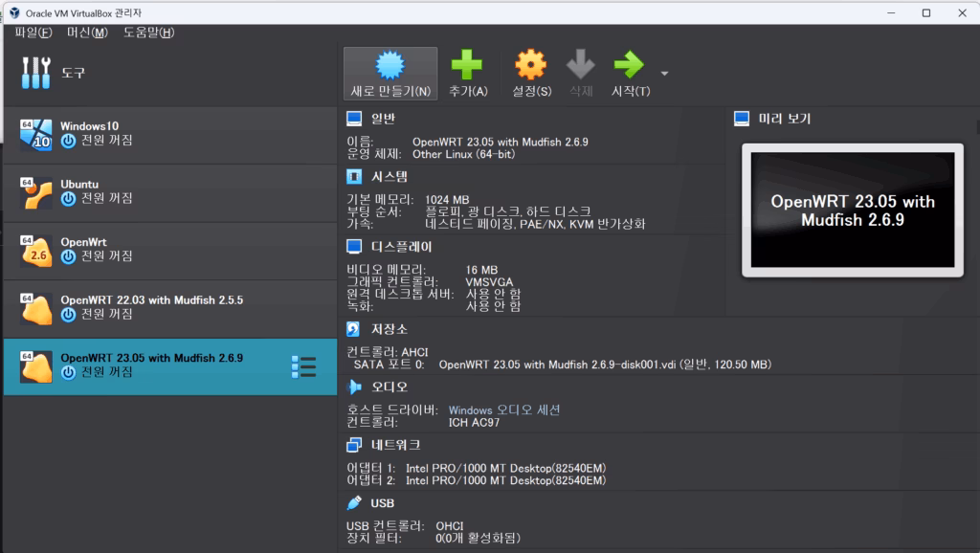Click the Ubuntu OS icon
Screen dimensions: 980x553
35,193
